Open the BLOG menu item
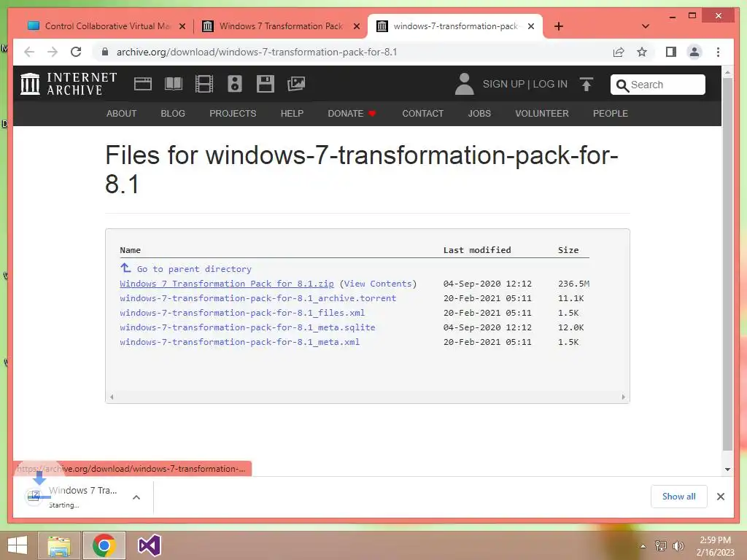Image resolution: width=747 pixels, height=560 pixels. point(172,113)
